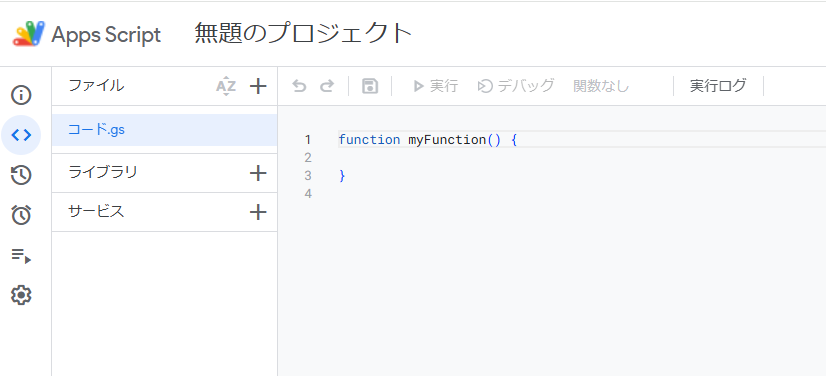Rename the 無題のプロジェクト project title
826x376 pixels.
coord(303,33)
